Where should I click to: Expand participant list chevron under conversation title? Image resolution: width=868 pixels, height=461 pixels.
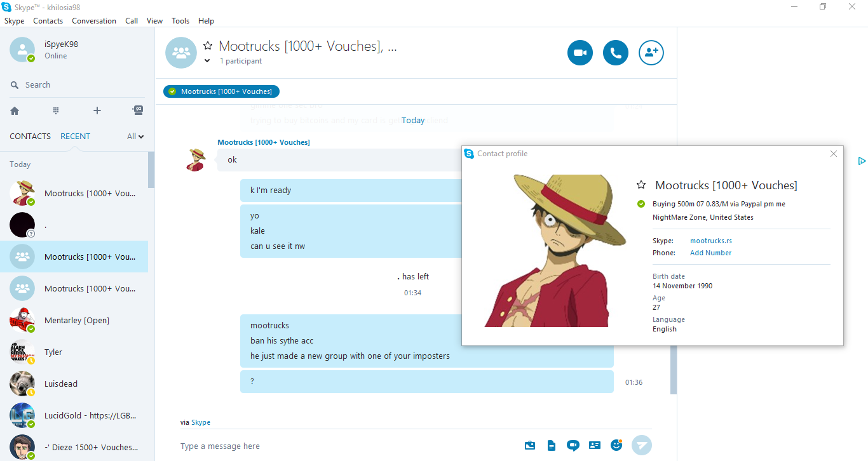(x=207, y=61)
